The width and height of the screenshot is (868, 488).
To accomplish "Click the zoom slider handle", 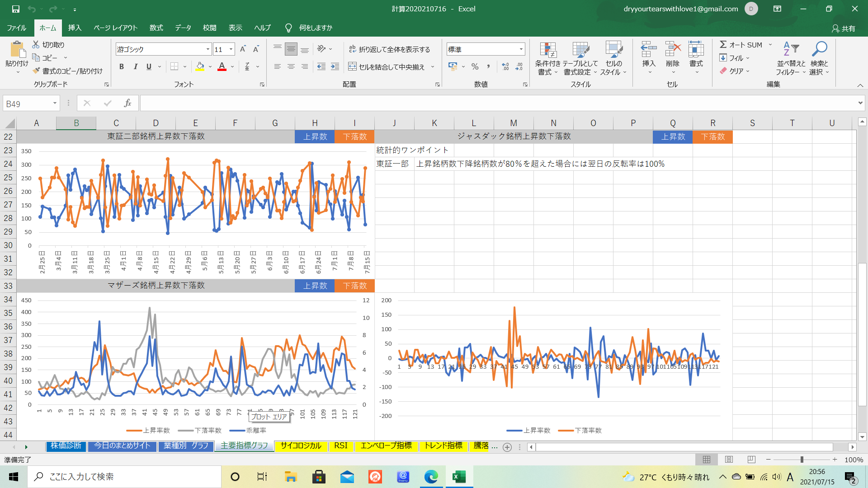I will 802,460.
